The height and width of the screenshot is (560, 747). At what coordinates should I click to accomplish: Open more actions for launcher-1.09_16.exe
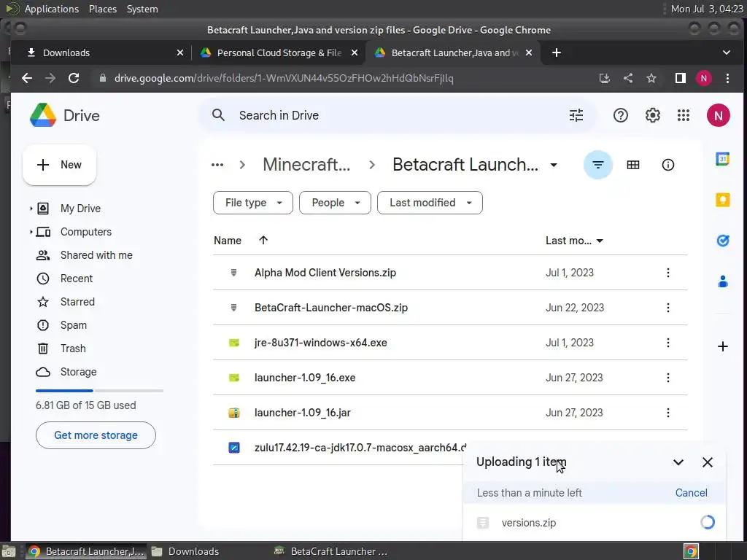[668, 378]
